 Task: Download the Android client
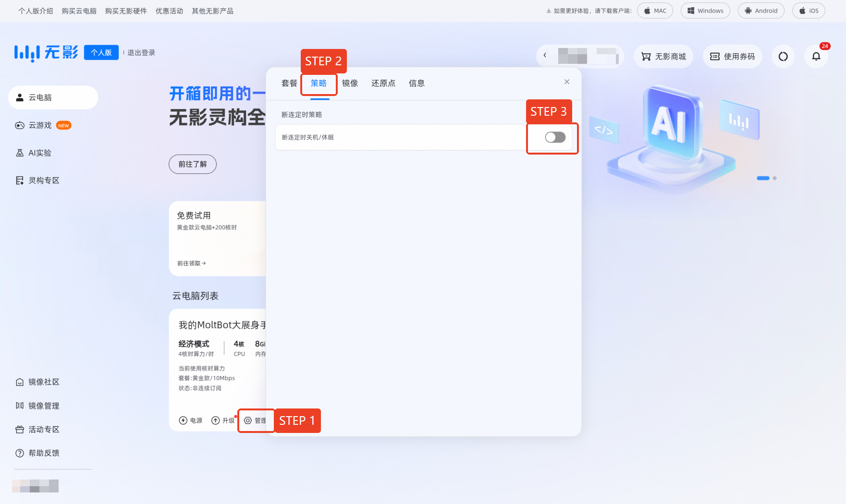pos(761,11)
